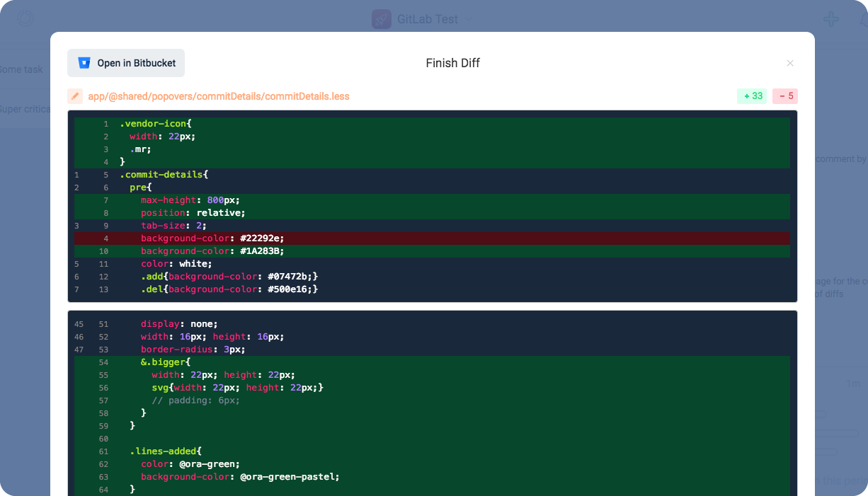Screen dimensions: 868x496
Task: Click the -5 deletions badge
Action: pos(785,96)
